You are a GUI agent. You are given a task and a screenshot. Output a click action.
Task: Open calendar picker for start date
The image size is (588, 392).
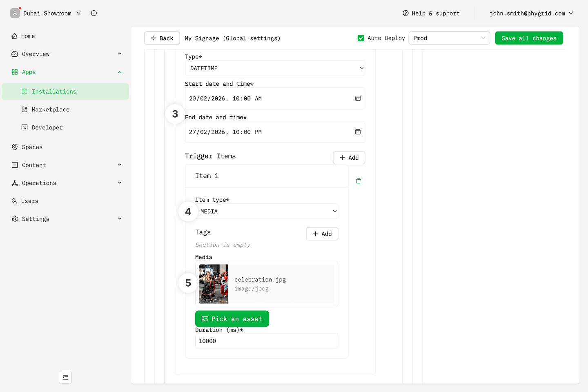(358, 98)
